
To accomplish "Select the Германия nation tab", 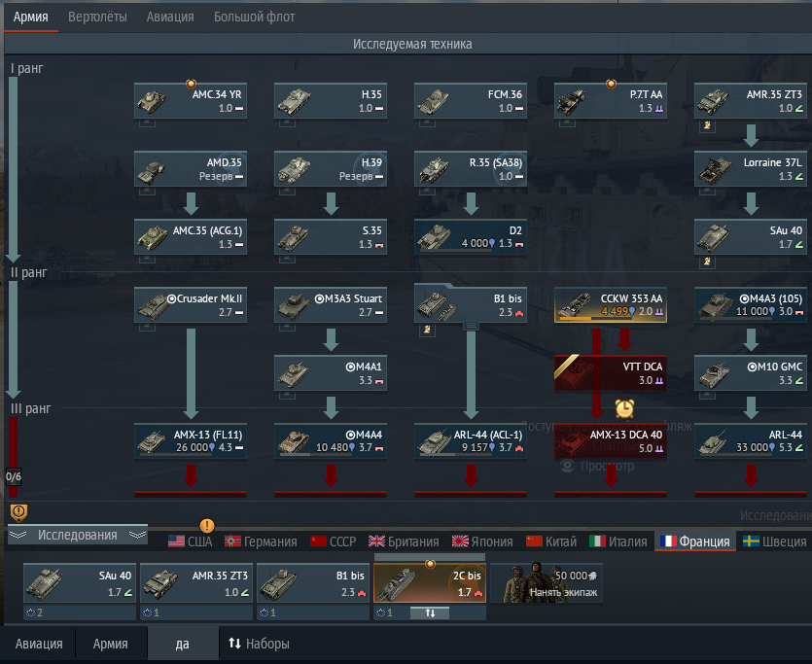I will pos(261,542).
